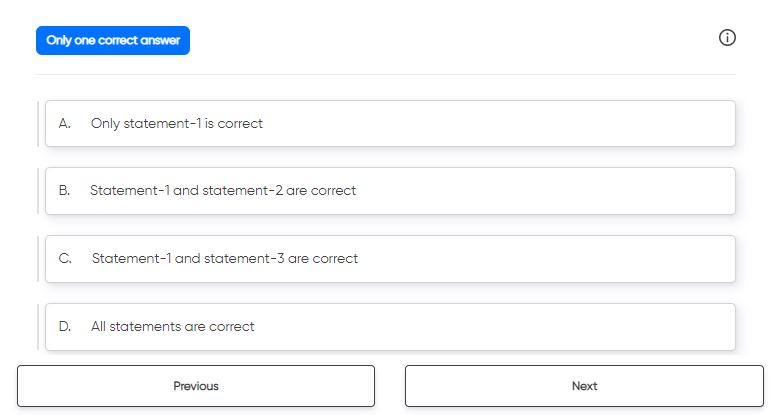
Task: Click empty area of option C card
Action: 545,259
